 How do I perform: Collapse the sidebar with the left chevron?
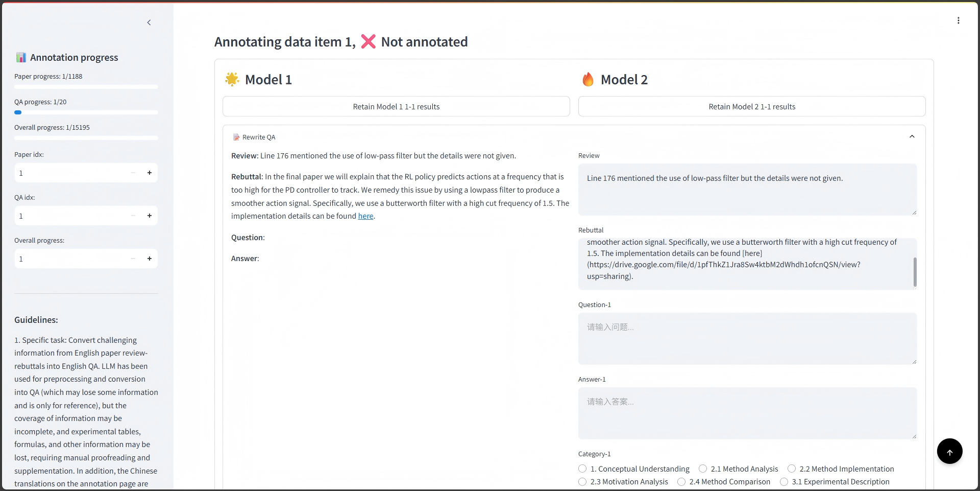coord(149,22)
